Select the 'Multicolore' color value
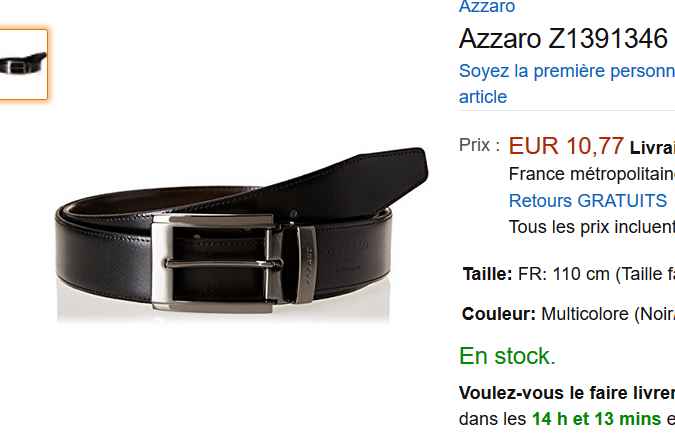This screenshot has height=438, width=675. click(x=585, y=314)
